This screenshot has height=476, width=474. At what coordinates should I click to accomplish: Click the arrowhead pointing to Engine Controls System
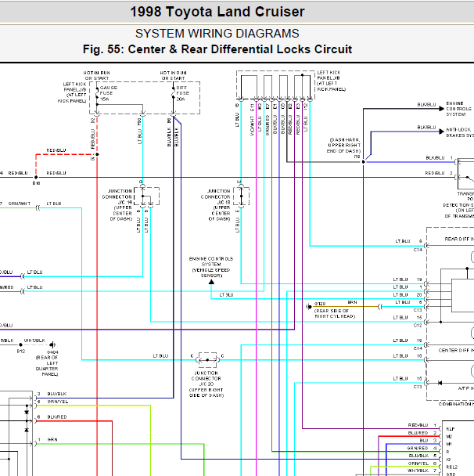click(x=442, y=109)
